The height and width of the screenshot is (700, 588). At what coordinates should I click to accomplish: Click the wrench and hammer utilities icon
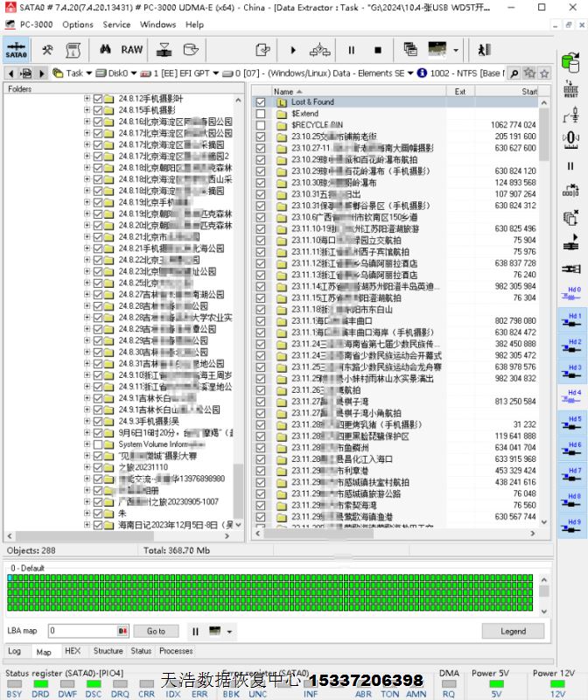pyautogui.click(x=47, y=50)
